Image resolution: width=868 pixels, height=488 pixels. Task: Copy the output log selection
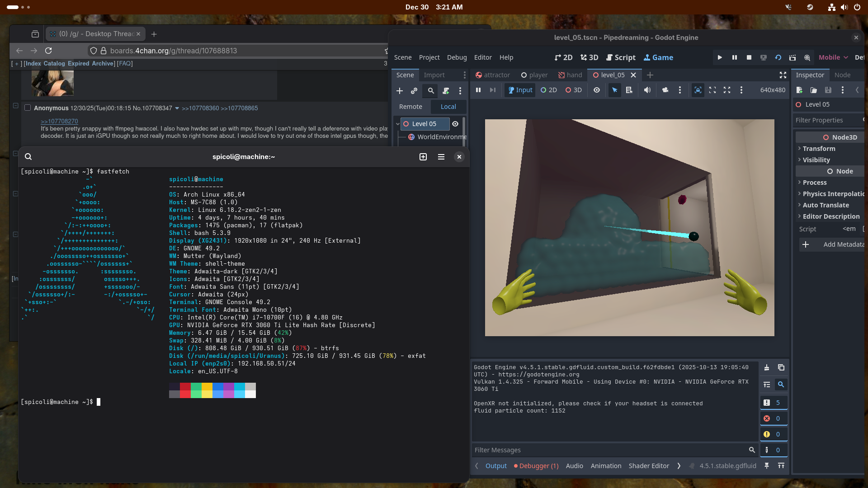pos(781,367)
